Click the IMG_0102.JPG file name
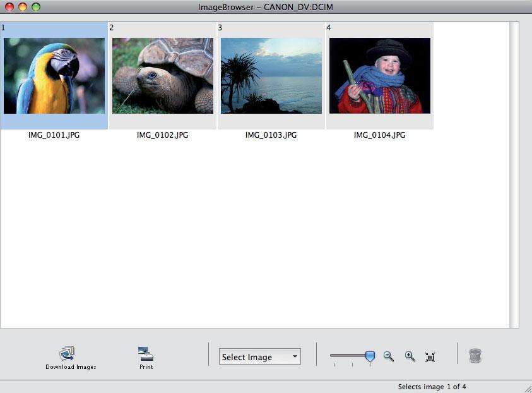Image resolution: width=532 pixels, height=393 pixels. [x=163, y=135]
